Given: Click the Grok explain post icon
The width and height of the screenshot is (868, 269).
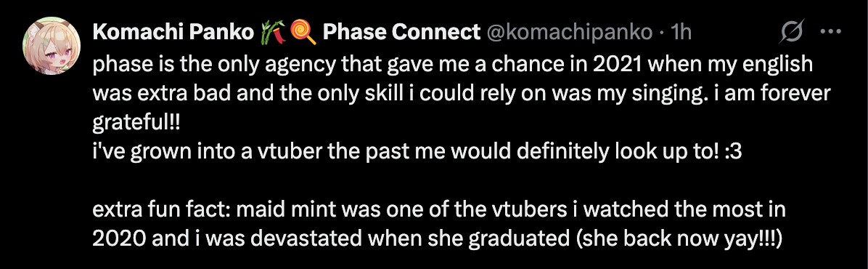Looking at the screenshot, I should (792, 33).
